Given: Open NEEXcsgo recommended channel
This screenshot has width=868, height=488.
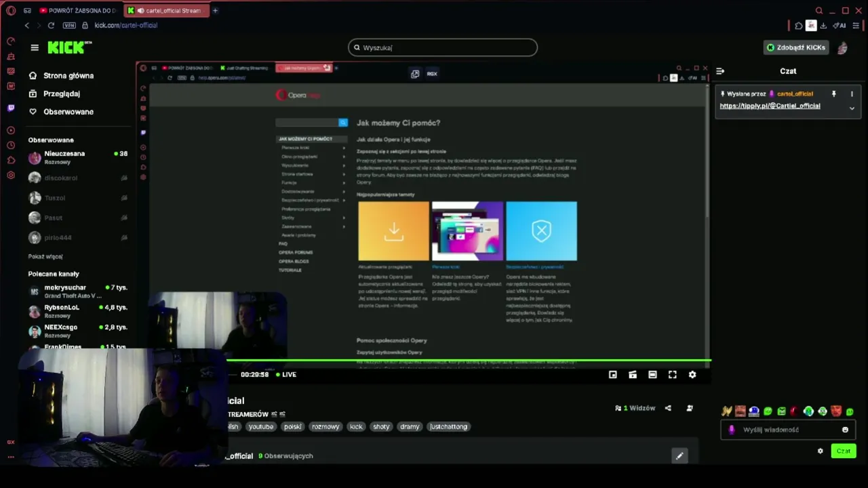Looking at the screenshot, I should click(78, 331).
